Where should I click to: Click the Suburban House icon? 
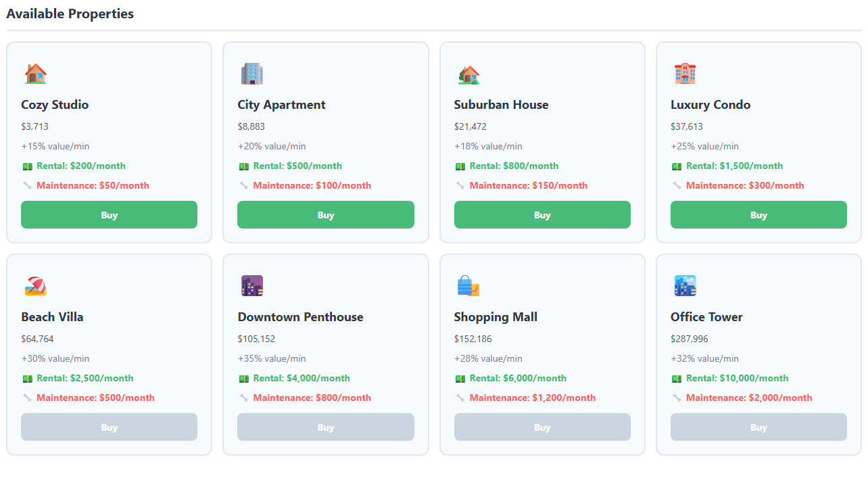tap(468, 74)
